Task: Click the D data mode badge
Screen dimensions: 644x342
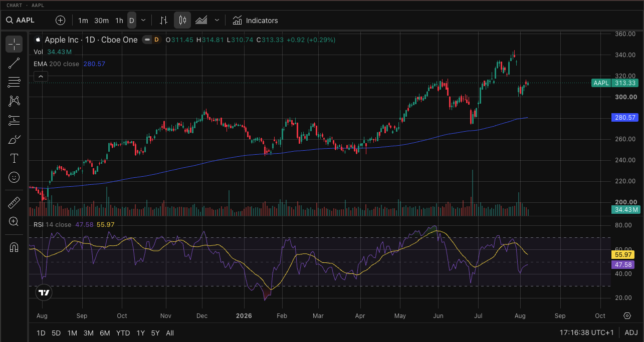Action: [x=156, y=40]
